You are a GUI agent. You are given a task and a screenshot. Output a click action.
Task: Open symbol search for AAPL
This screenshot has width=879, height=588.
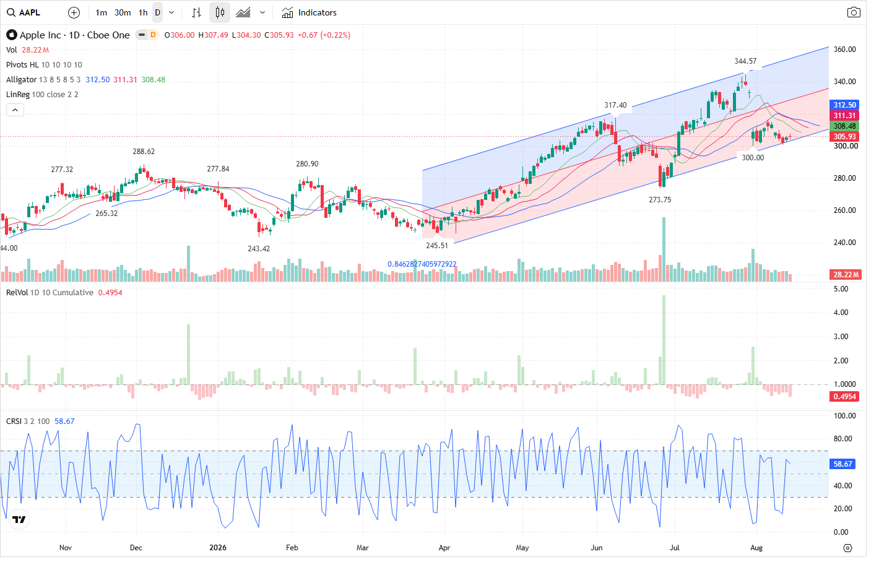(25, 12)
